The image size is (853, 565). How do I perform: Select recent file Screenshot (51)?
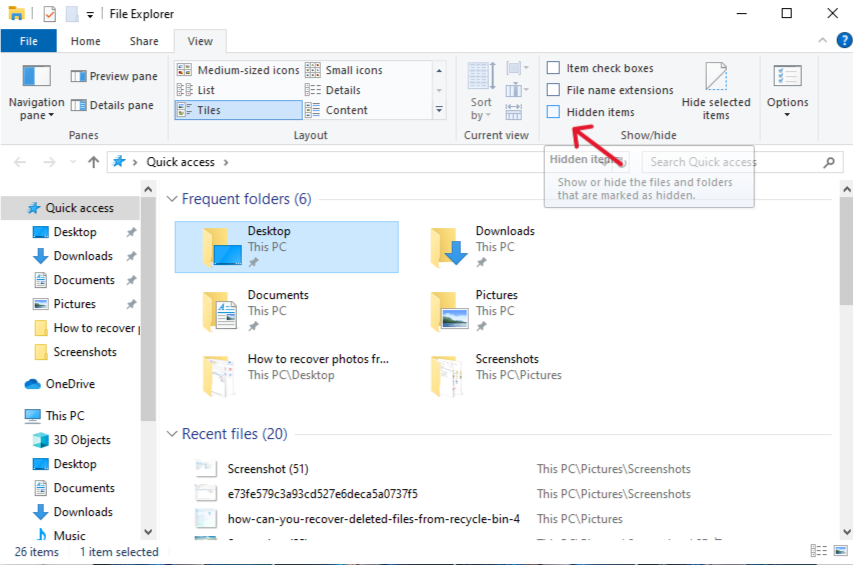tap(268, 469)
